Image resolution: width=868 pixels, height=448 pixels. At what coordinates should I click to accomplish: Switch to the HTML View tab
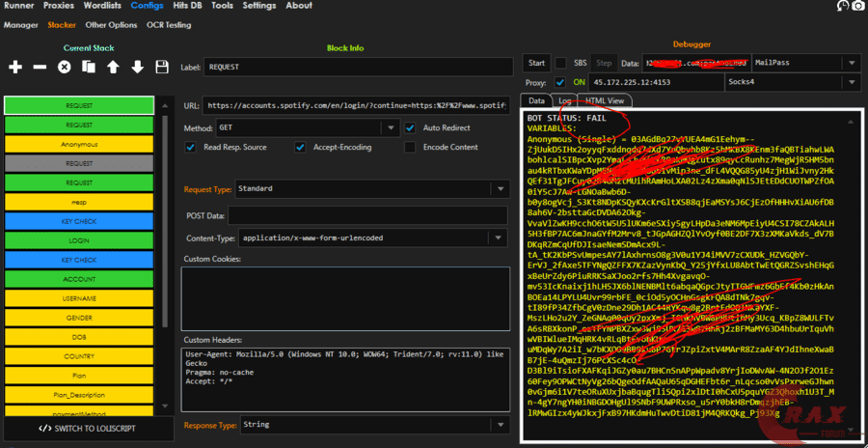(607, 100)
